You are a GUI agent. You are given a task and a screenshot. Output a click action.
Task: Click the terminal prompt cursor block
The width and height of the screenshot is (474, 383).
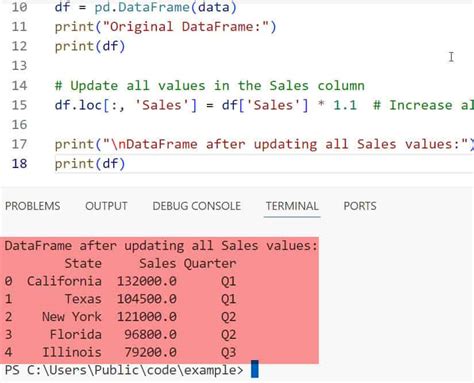[x=255, y=369]
